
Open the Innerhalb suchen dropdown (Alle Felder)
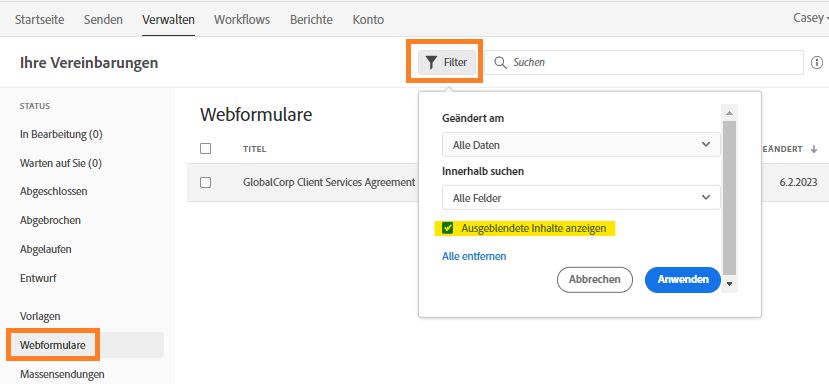click(581, 198)
